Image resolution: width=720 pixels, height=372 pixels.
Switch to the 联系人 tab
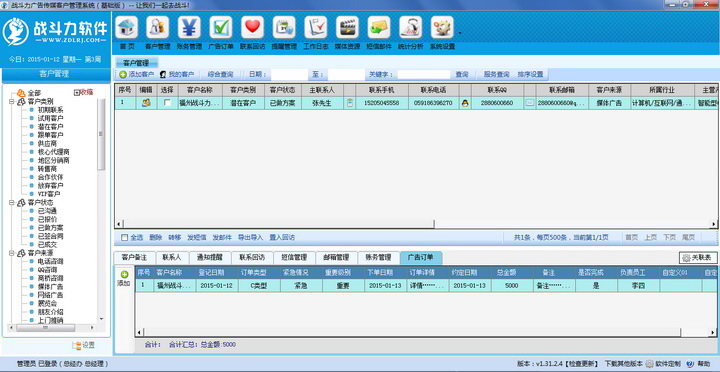pyautogui.click(x=172, y=258)
